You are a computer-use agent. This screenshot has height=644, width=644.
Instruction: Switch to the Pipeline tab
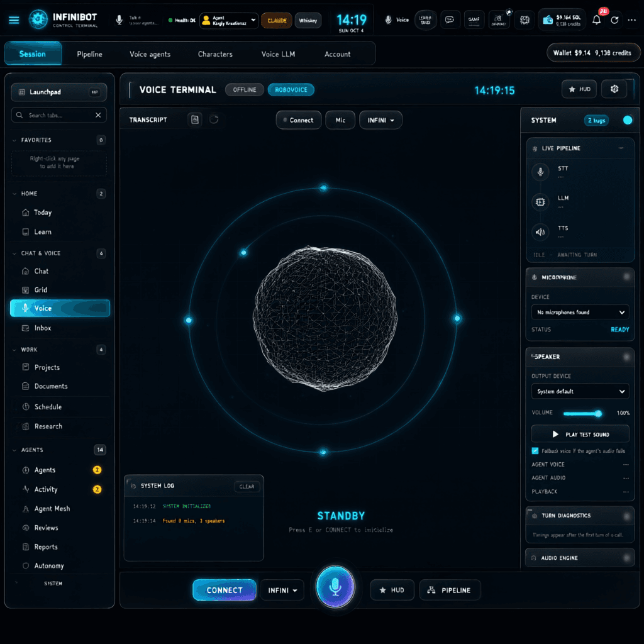tap(89, 54)
